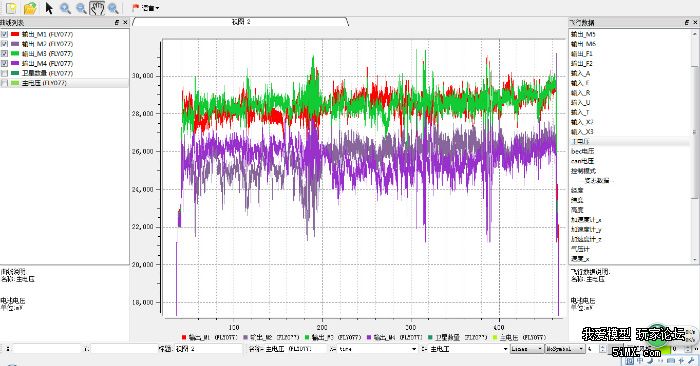This screenshot has width=700, height=366.
Task: Select 输入_A in flight data list
Action: (580, 73)
